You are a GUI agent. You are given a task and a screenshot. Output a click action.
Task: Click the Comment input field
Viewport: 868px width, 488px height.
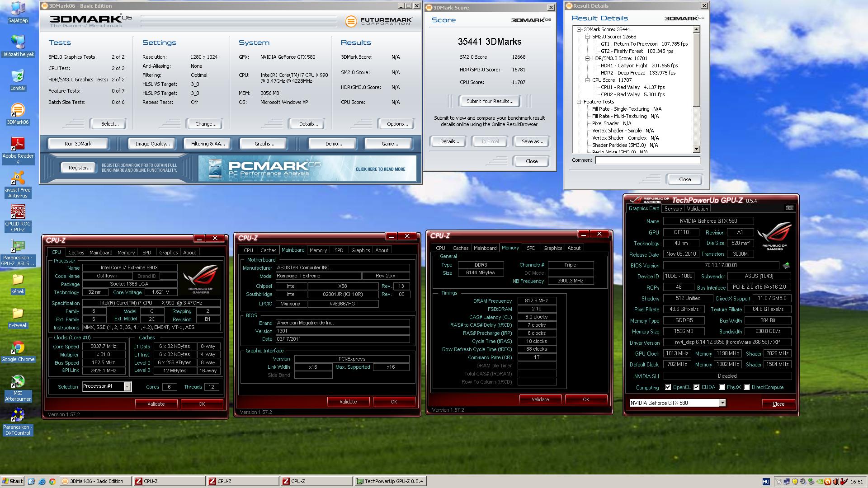(x=647, y=160)
